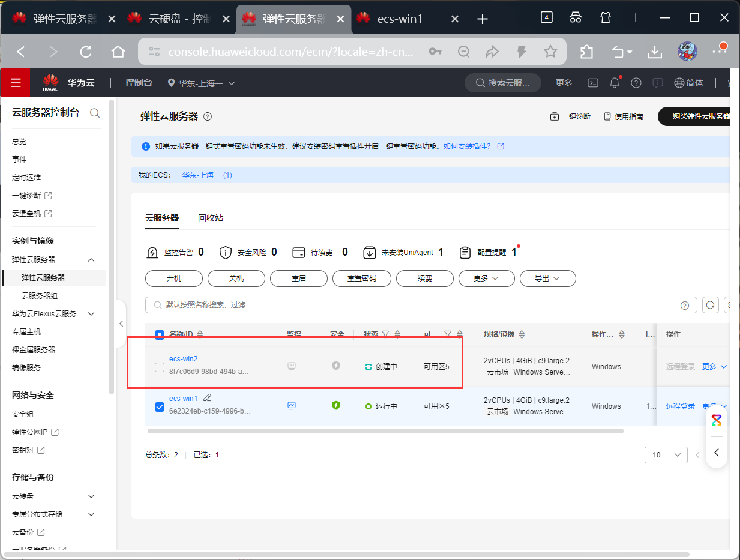
Task: Click the help question mark in header
Action: [x=636, y=83]
